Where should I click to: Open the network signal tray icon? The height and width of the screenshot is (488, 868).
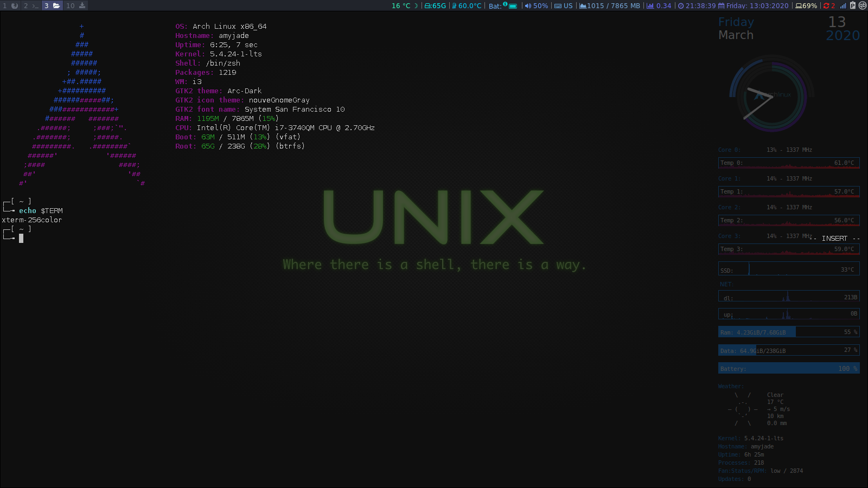pos(843,6)
